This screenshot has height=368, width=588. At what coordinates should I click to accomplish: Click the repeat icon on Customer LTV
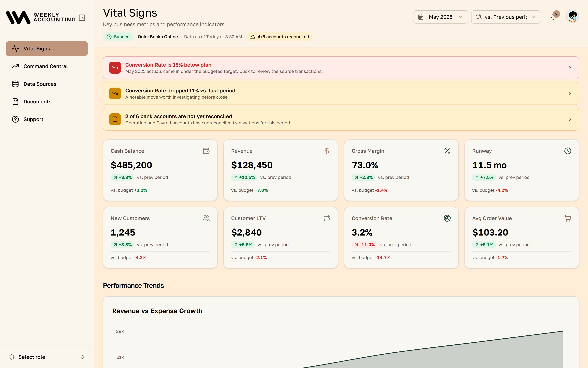(327, 218)
